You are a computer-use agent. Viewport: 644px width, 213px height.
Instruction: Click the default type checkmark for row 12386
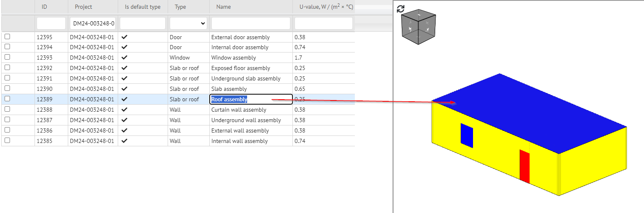click(x=124, y=130)
